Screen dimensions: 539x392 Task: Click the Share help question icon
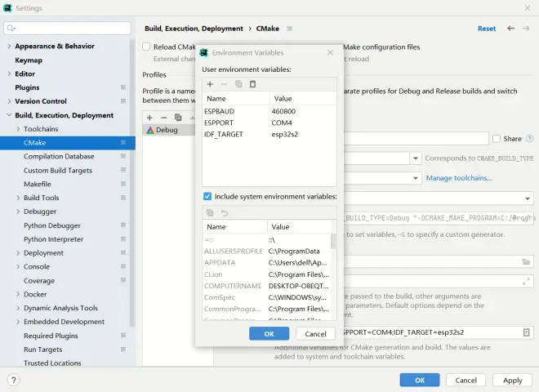coord(530,139)
